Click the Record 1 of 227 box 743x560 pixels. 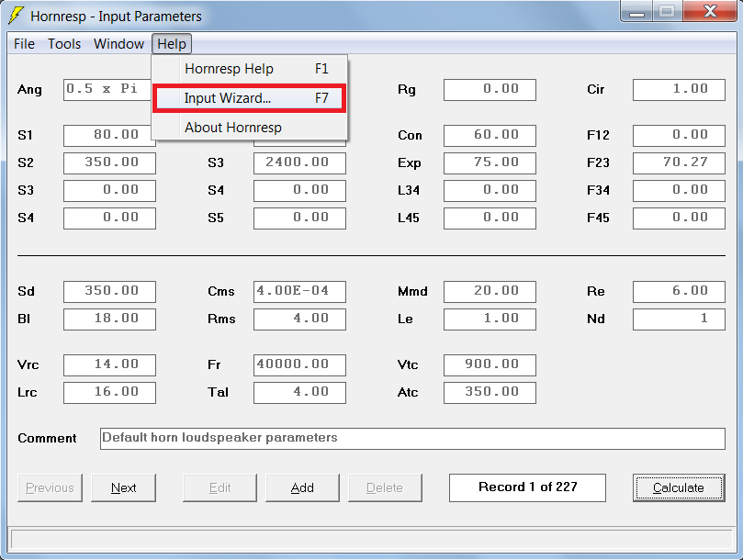pyautogui.click(x=527, y=487)
